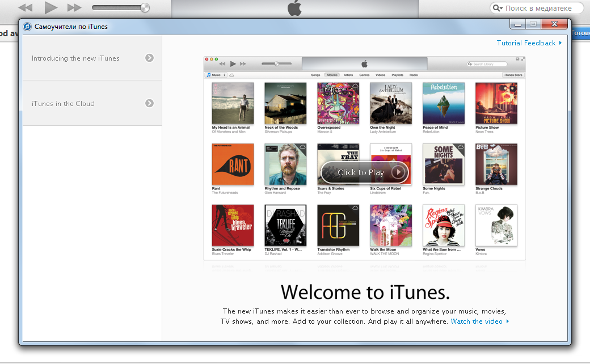The width and height of the screenshot is (590, 364).
Task: Click the Vows album cover by Kimbra
Action: pos(496,225)
